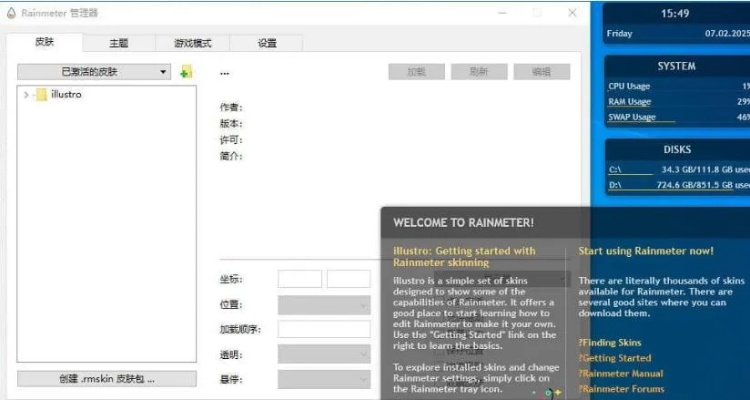Click the Finding Skins link
750x400 pixels.
click(x=613, y=343)
